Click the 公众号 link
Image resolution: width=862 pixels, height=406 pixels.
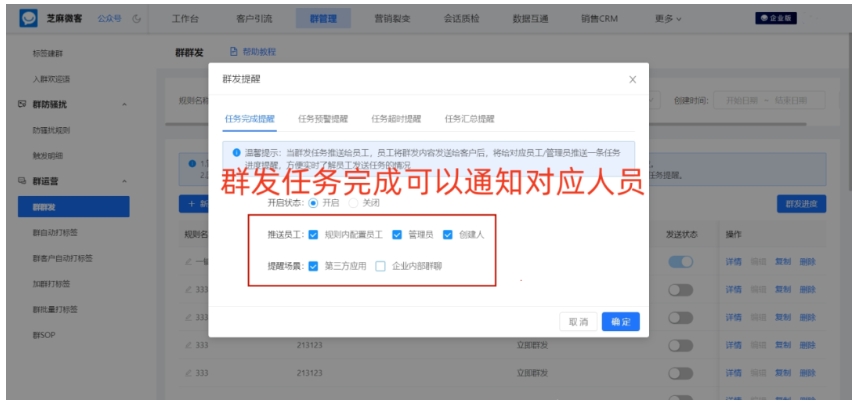(x=109, y=19)
